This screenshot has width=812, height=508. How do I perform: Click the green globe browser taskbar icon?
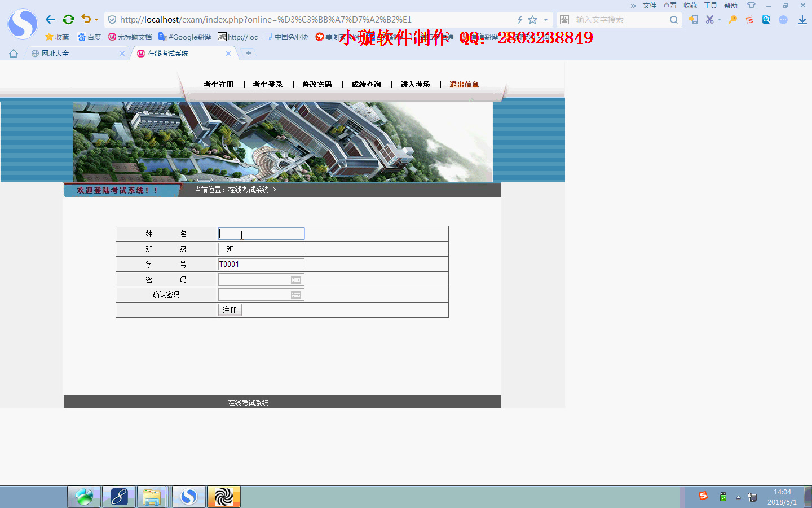coord(84,497)
